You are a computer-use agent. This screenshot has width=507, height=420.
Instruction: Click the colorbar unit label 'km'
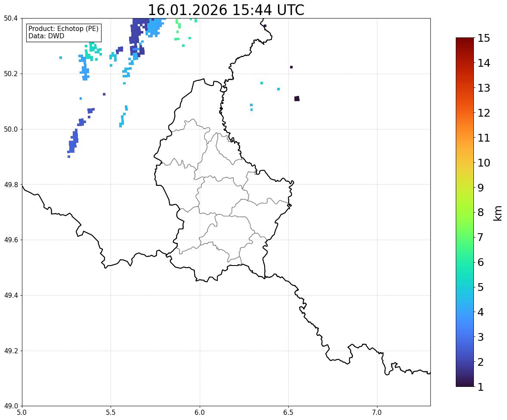pyautogui.click(x=498, y=213)
